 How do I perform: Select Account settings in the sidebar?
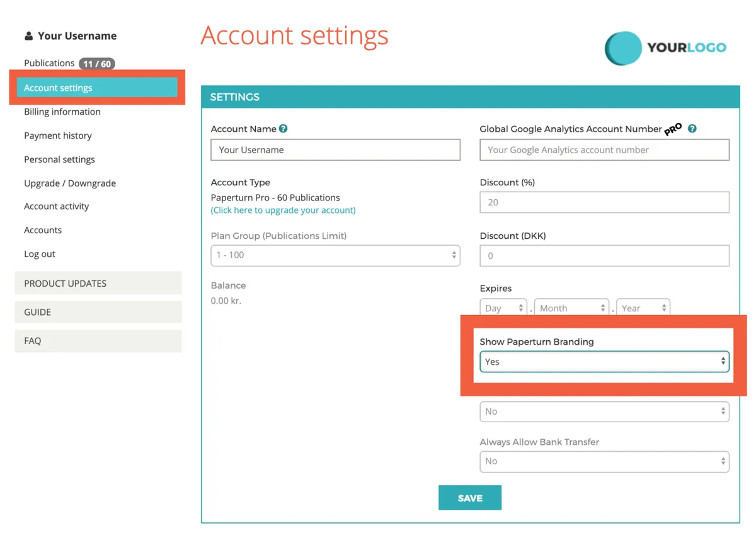pos(97,88)
